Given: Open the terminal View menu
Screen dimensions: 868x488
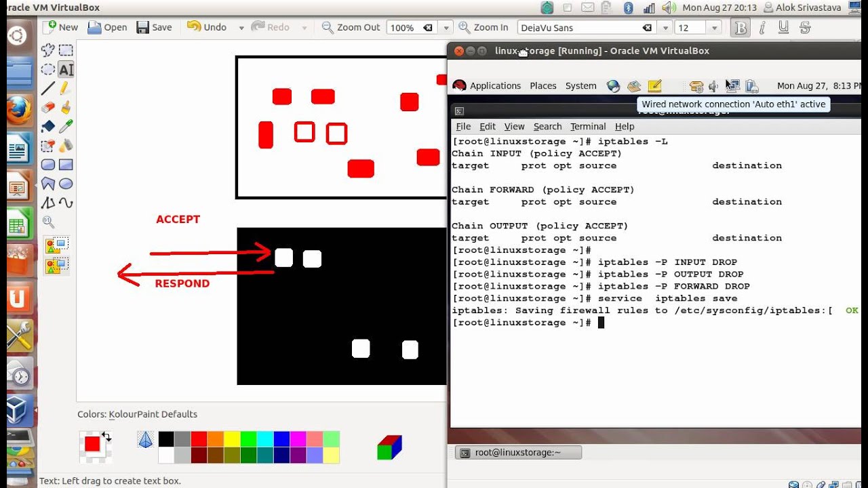Looking at the screenshot, I should (x=514, y=126).
